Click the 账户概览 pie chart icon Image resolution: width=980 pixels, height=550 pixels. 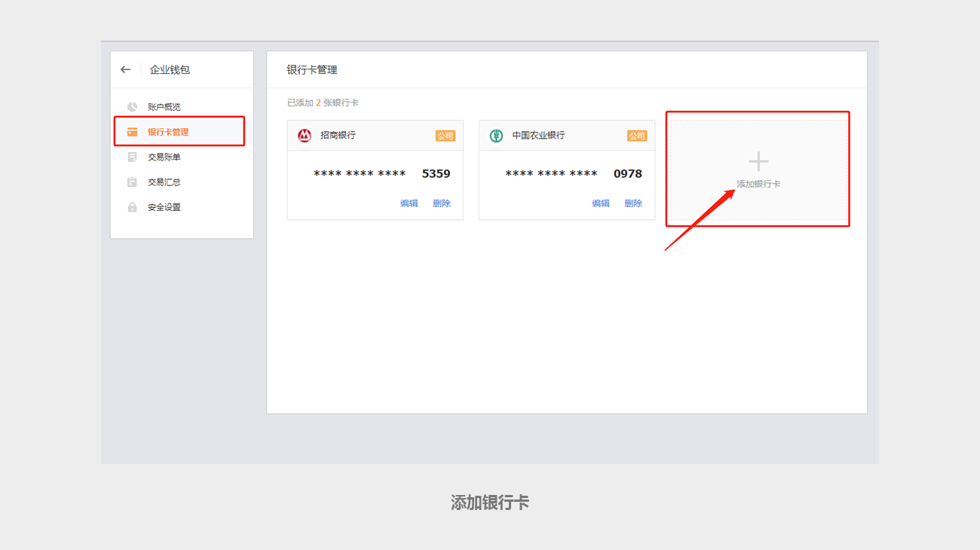click(x=132, y=107)
